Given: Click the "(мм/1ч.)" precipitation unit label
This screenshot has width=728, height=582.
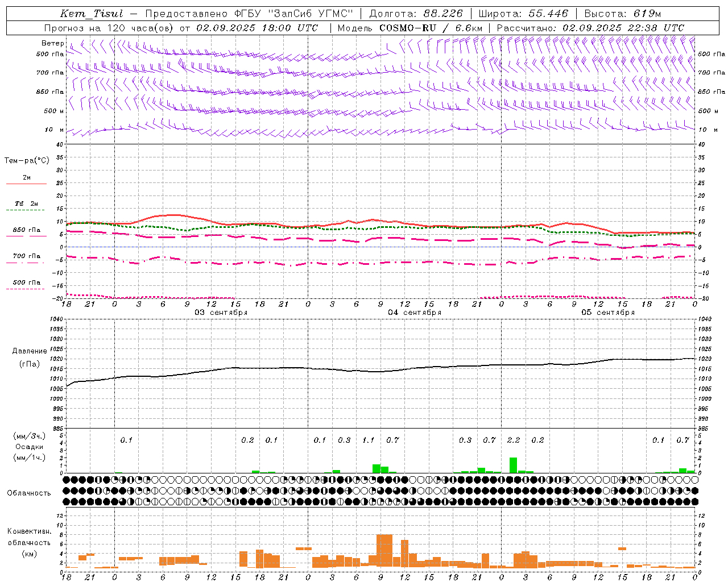Looking at the screenshot, I should click(29, 458).
